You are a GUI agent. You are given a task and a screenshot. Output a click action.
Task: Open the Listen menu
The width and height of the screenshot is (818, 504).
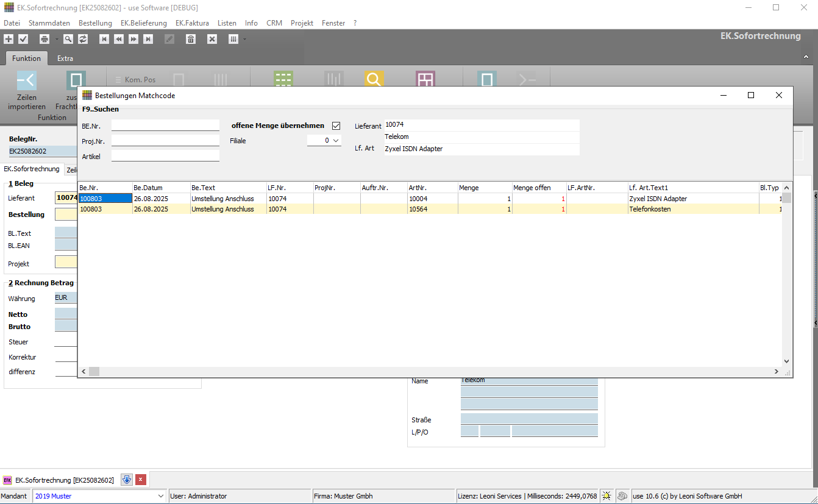coord(227,23)
